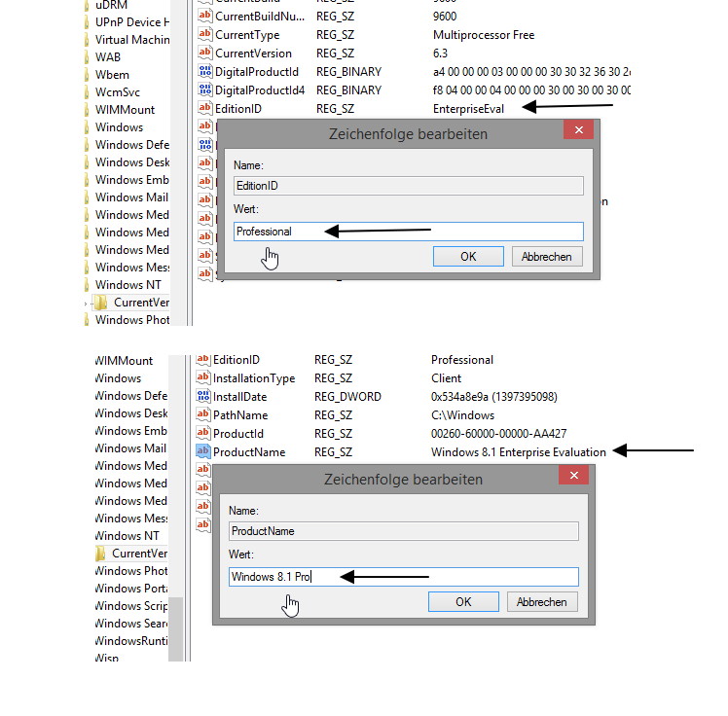Viewport: 728px width, 716px height.
Task: Click the REG_BINARY type of DigitalProductId4
Action: [x=349, y=90]
